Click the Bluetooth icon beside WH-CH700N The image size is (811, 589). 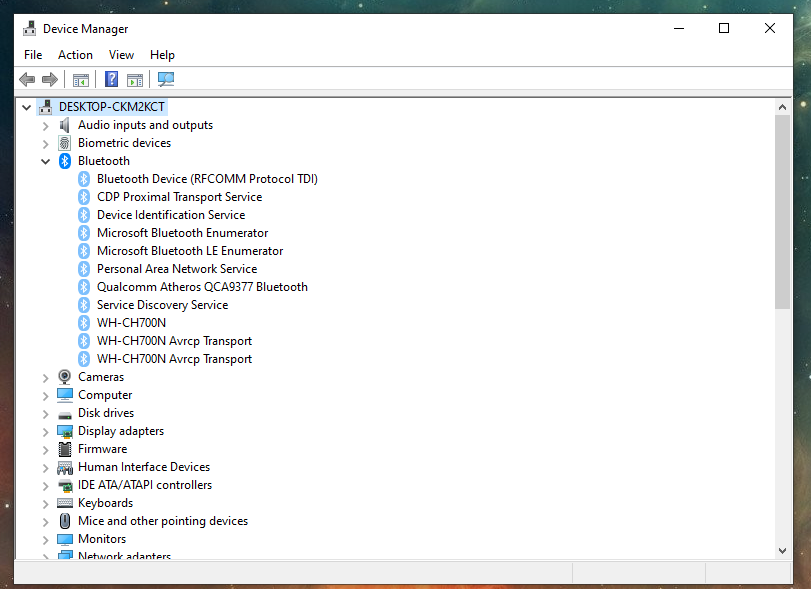click(x=84, y=323)
